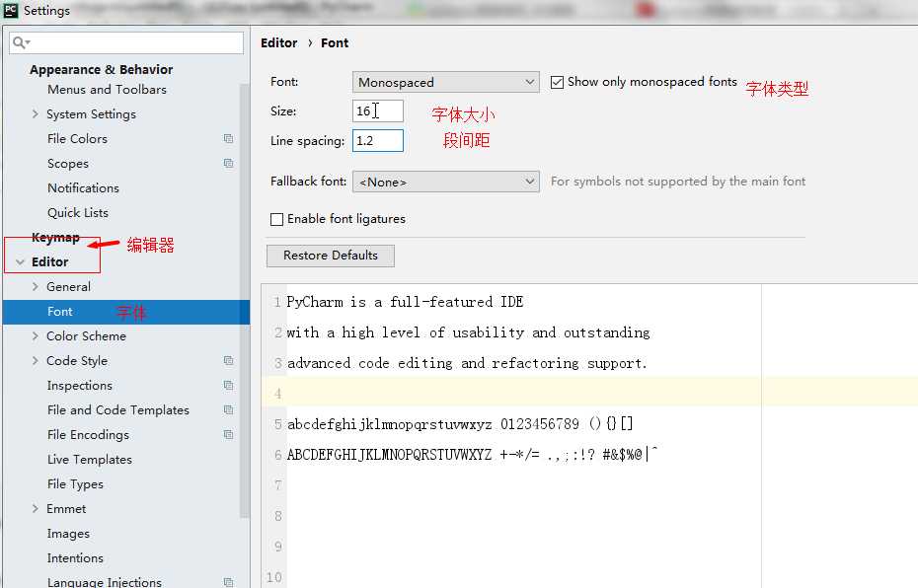Click the Line spacing input field
This screenshot has width=918, height=588.
click(x=378, y=140)
